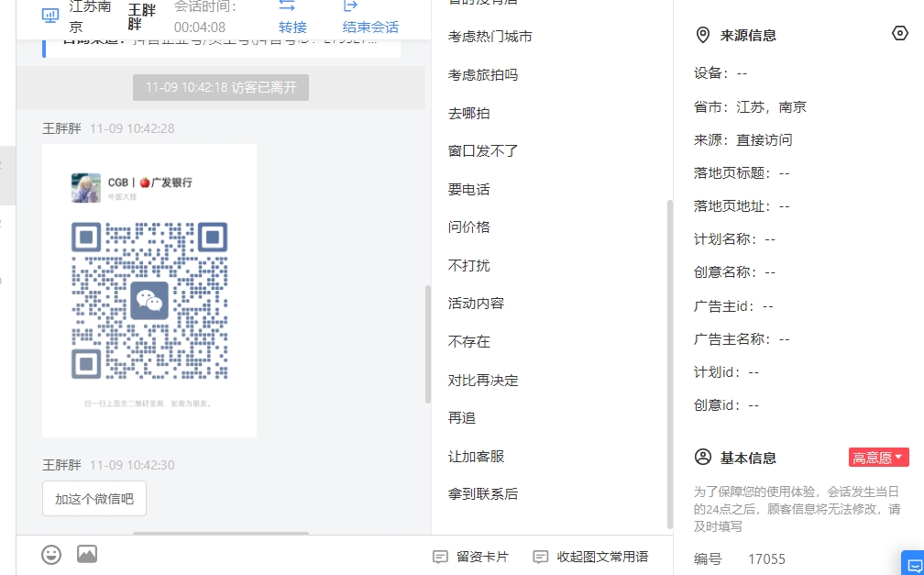The image size is (924, 575).
Task: Click the 创意名称 row
Action: pyautogui.click(x=735, y=271)
